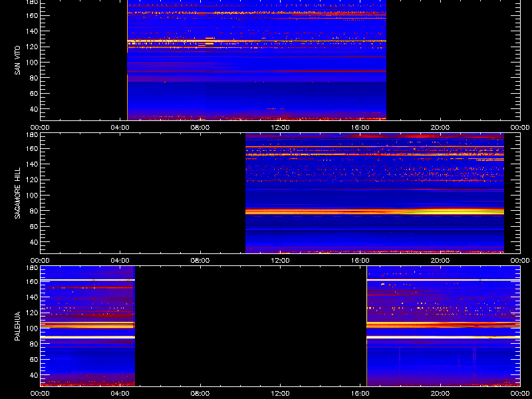Click the 12:00 time label under Sagamore Hill plot
Viewport: 532px width, 399px height.
click(x=280, y=261)
